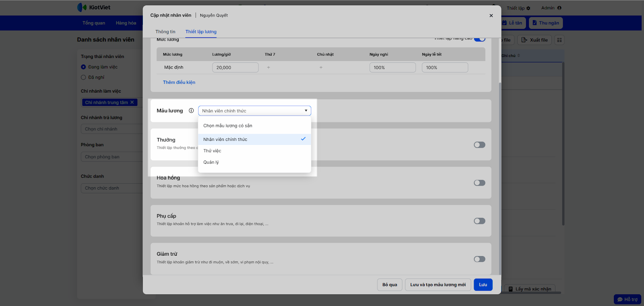Choose Thử việc from salary template list
This screenshot has height=306, width=644.
pyautogui.click(x=212, y=151)
